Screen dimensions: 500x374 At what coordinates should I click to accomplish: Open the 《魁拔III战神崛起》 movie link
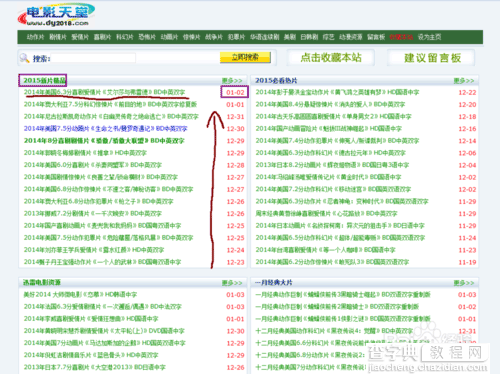[x=329, y=129]
